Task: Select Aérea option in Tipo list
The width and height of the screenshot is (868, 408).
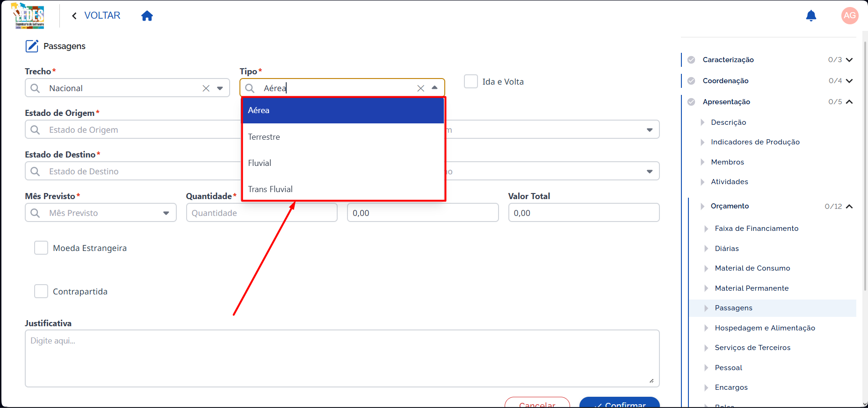Action: point(343,110)
